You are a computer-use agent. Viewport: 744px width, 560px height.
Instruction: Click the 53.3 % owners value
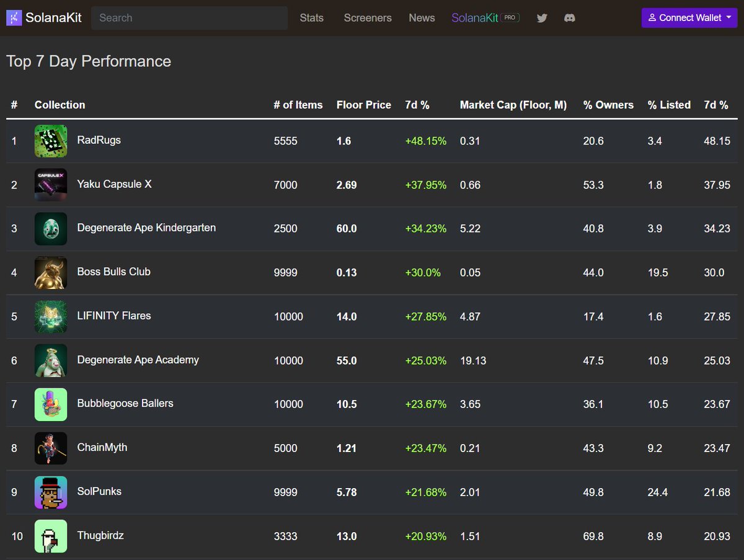point(593,185)
